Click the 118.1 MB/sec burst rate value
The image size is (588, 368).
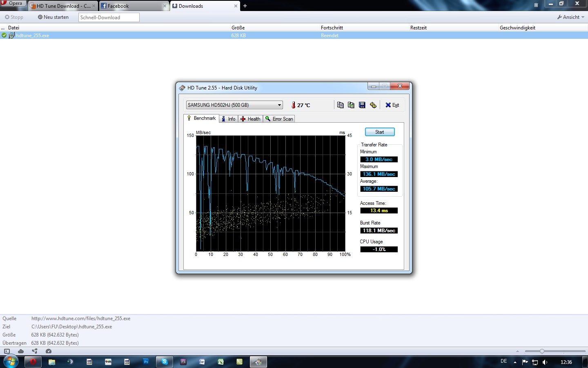click(x=379, y=231)
